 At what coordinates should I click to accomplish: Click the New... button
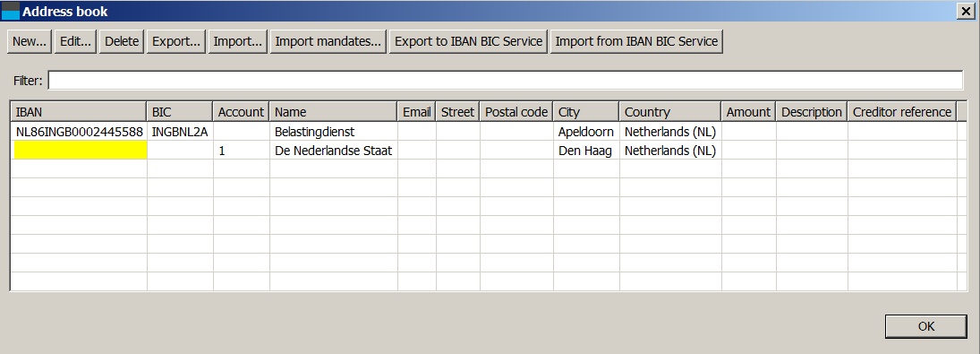click(30, 41)
